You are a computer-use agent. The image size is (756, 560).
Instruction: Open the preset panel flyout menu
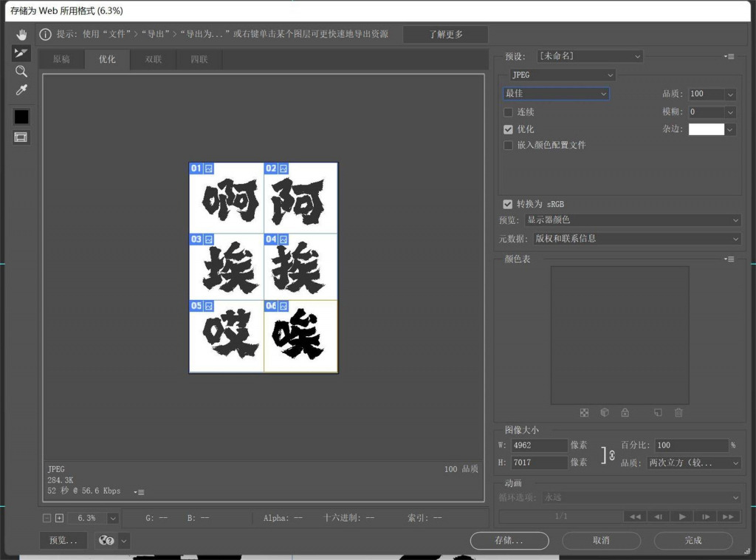pos(729,56)
